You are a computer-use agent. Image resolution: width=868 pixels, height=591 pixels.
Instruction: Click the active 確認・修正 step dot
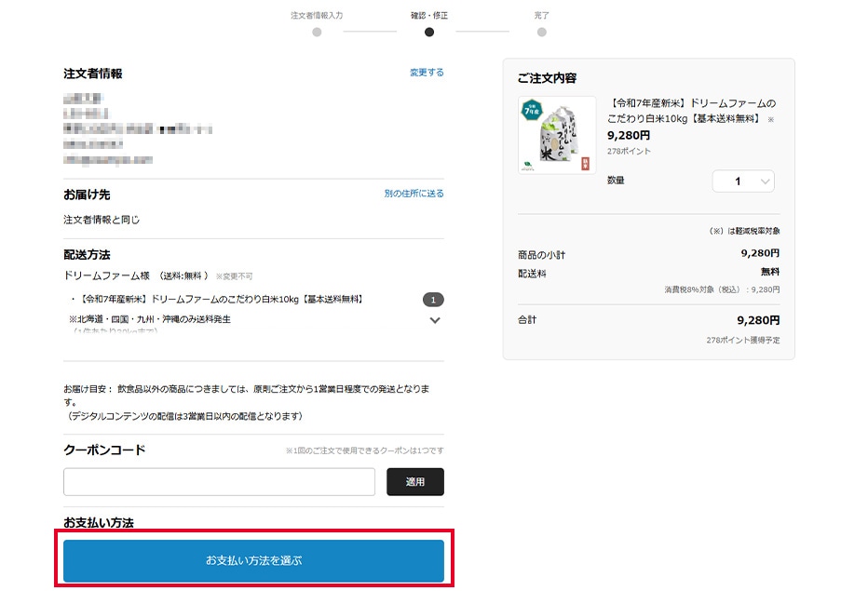click(428, 32)
